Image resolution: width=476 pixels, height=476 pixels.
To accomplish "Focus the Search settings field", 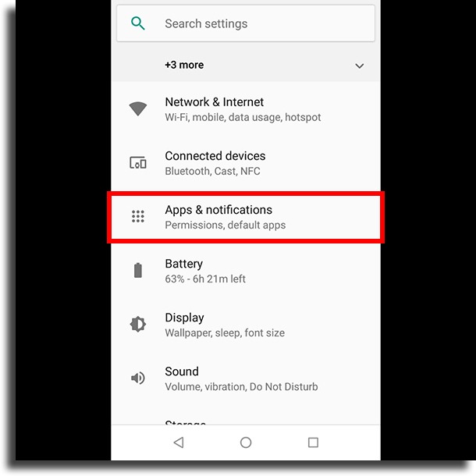I will pyautogui.click(x=246, y=23).
